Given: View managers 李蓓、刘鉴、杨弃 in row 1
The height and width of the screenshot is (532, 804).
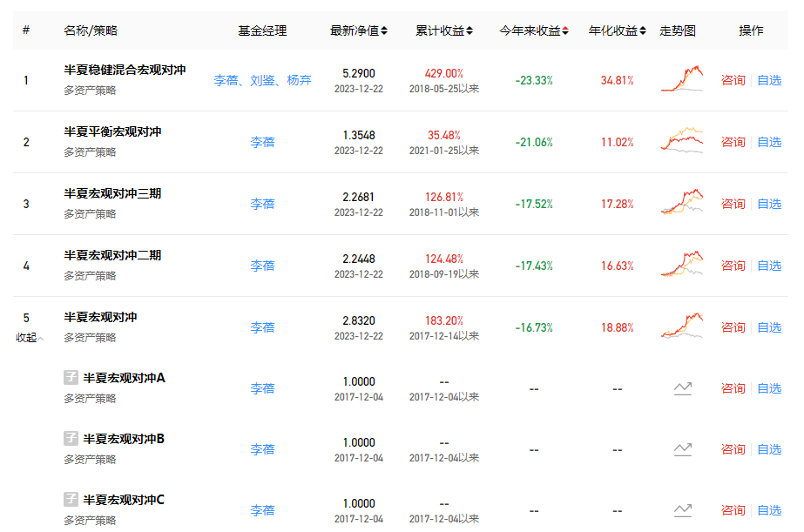Looking at the screenshot, I should tap(262, 80).
